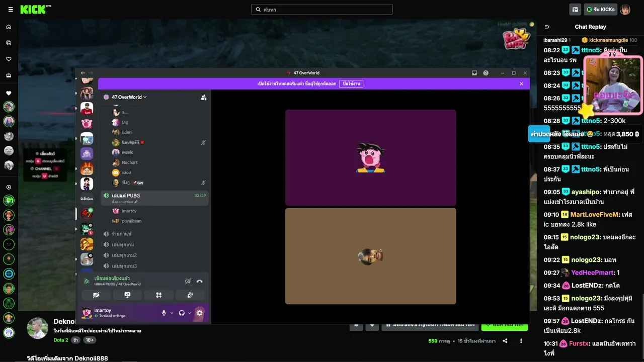
Task: Click the Discord share screen button
Action: point(127,295)
